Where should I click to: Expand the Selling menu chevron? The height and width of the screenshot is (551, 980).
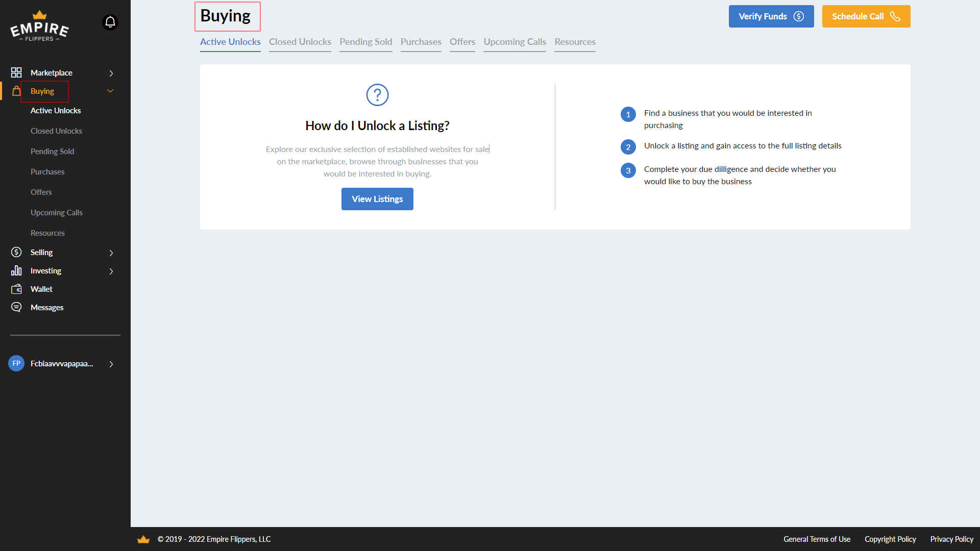pos(111,253)
